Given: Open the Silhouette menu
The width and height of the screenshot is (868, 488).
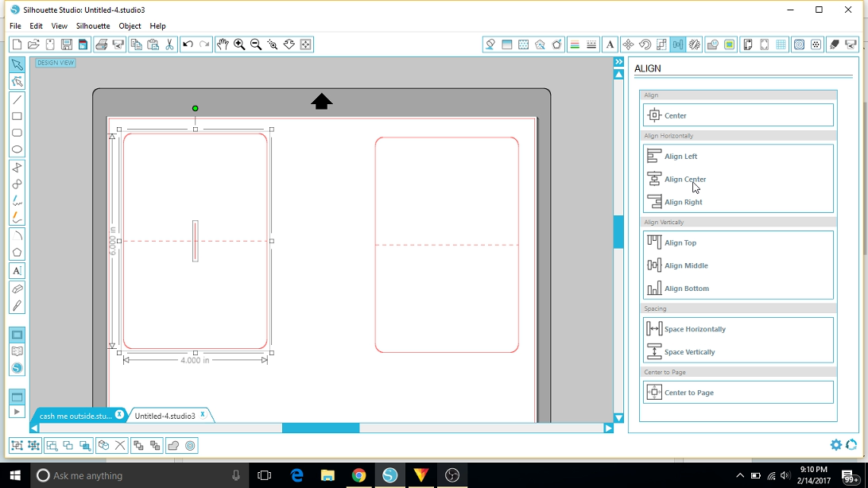Looking at the screenshot, I should [93, 26].
